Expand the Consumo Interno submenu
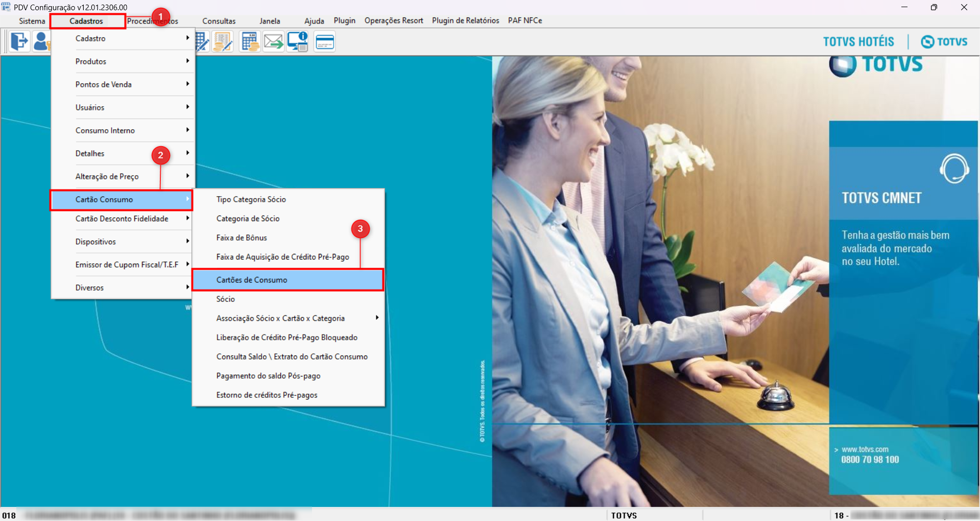Screen dimensions: 980x521 [x=123, y=130]
